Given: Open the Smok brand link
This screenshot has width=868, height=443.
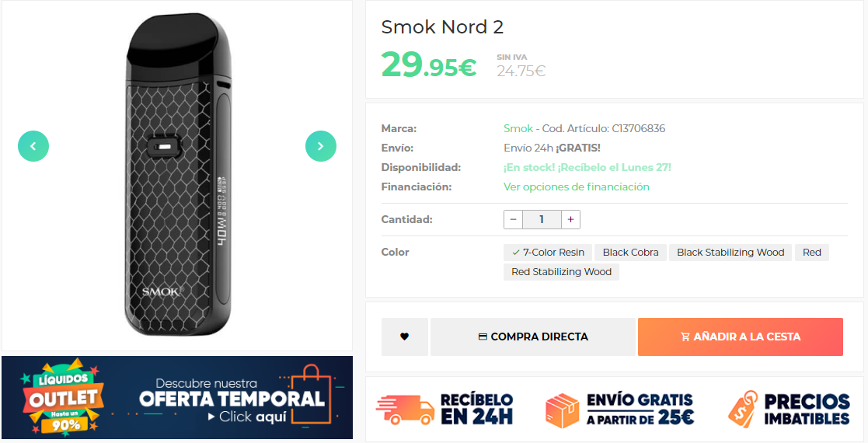Looking at the screenshot, I should 518,128.
